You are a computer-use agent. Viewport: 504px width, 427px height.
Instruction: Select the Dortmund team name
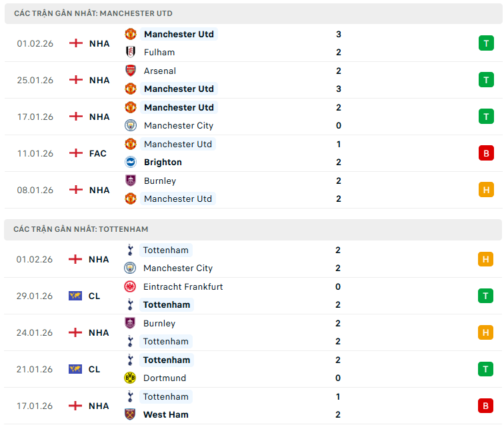click(x=165, y=378)
